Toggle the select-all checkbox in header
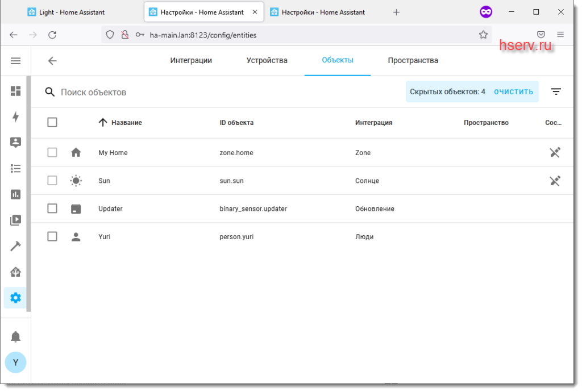 click(52, 122)
